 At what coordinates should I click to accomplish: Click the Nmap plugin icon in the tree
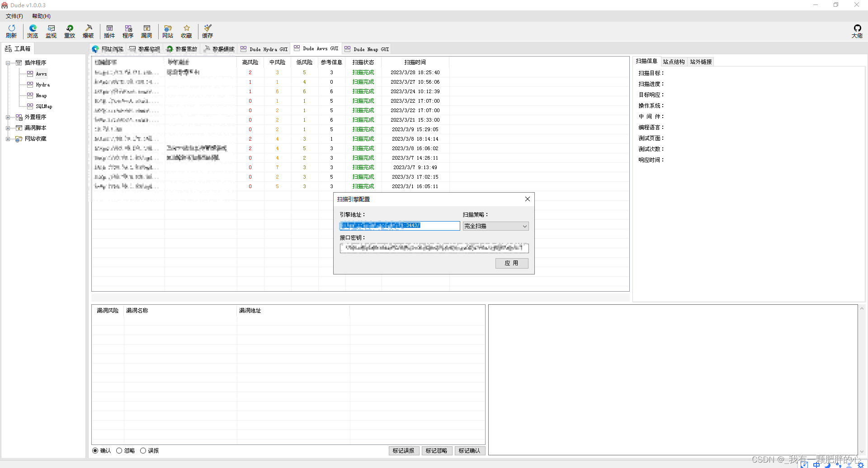pyautogui.click(x=30, y=95)
